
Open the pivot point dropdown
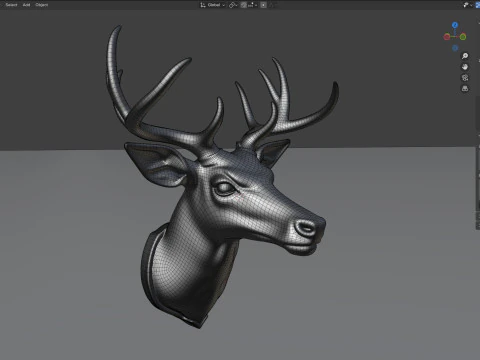coord(233,5)
